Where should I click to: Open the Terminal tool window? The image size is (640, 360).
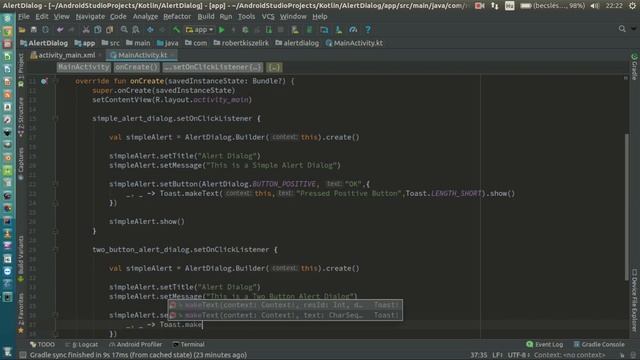click(x=189, y=344)
